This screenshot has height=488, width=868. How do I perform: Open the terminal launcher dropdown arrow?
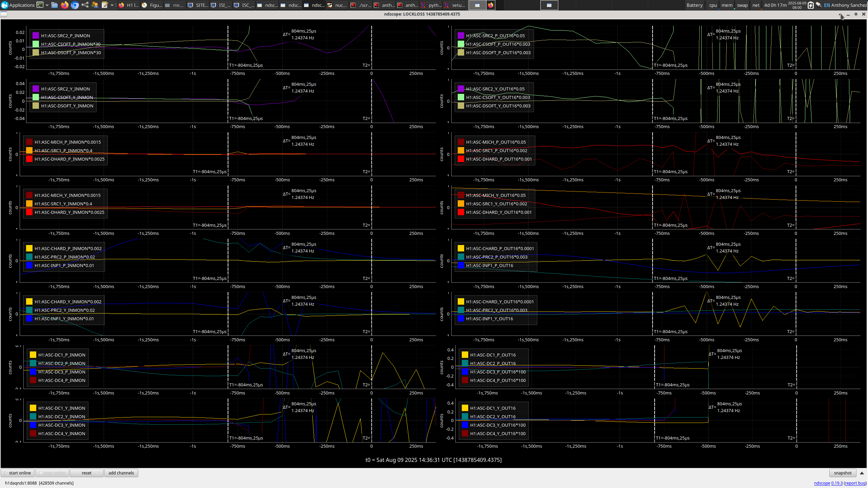coord(47,5)
